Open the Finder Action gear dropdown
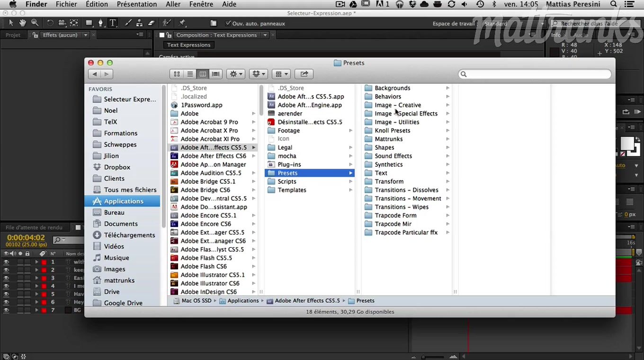Image resolution: width=644 pixels, height=360 pixels. click(235, 74)
